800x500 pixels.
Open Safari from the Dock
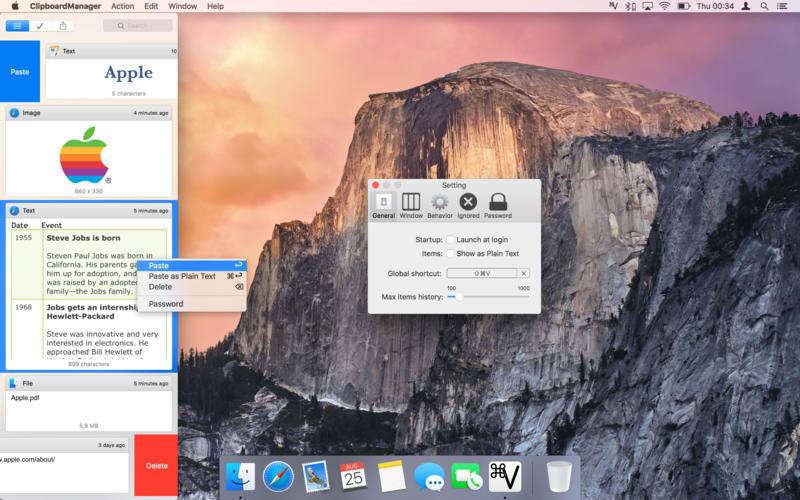(x=278, y=476)
